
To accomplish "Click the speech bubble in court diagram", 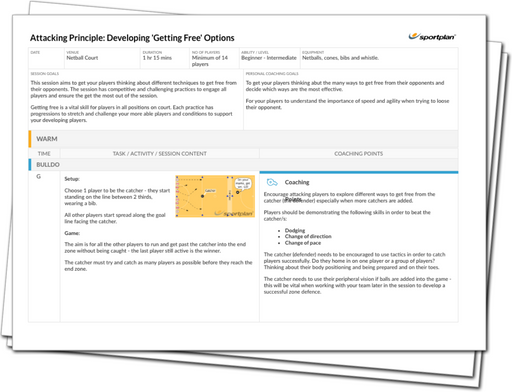I will pyautogui.click(x=242, y=184).
